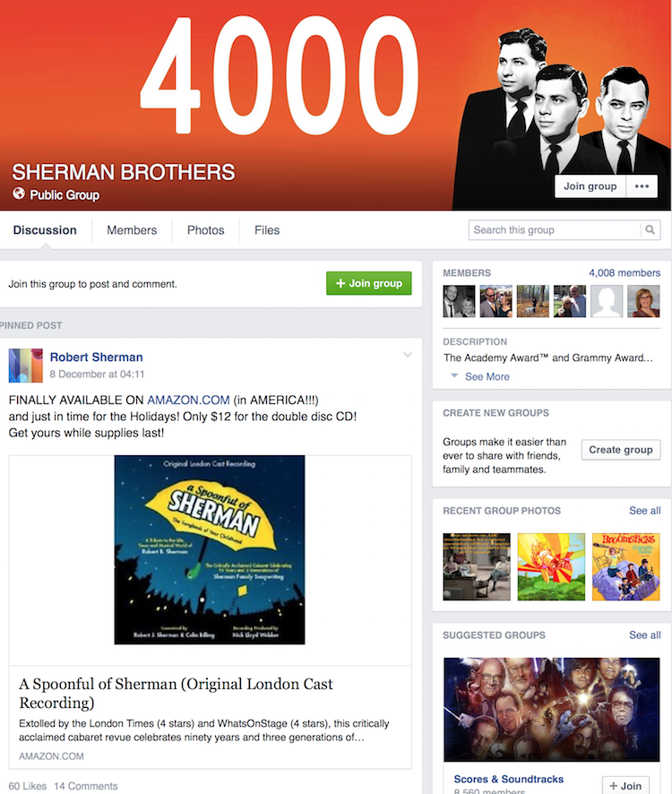
Task: Open the 4,008 members link
Action: pyautogui.click(x=625, y=273)
